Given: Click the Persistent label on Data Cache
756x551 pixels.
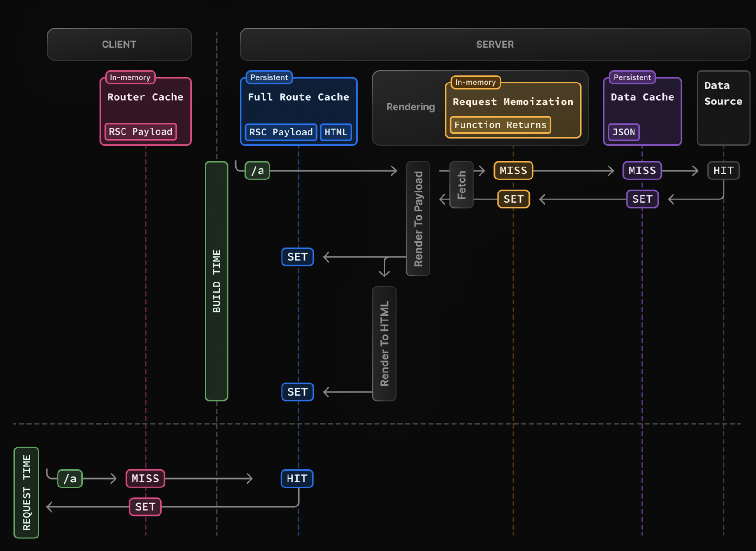Looking at the screenshot, I should 632,77.
